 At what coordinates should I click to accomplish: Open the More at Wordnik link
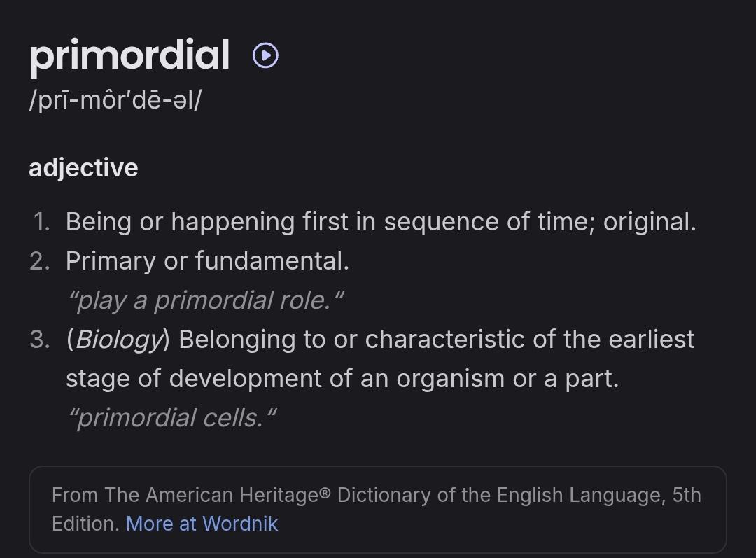click(202, 524)
